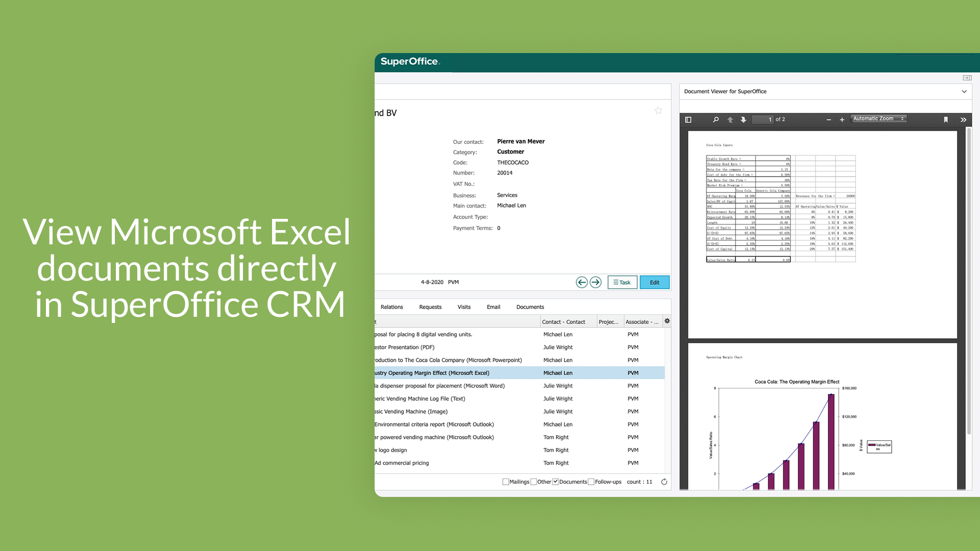
Task: Toggle sidebar in document viewer
Action: (x=688, y=119)
